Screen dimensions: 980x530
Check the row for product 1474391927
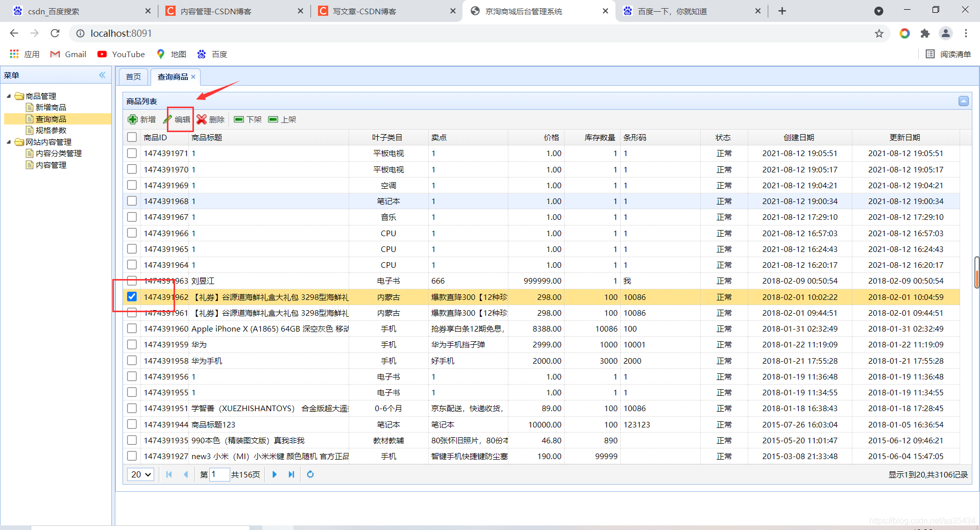(132, 456)
